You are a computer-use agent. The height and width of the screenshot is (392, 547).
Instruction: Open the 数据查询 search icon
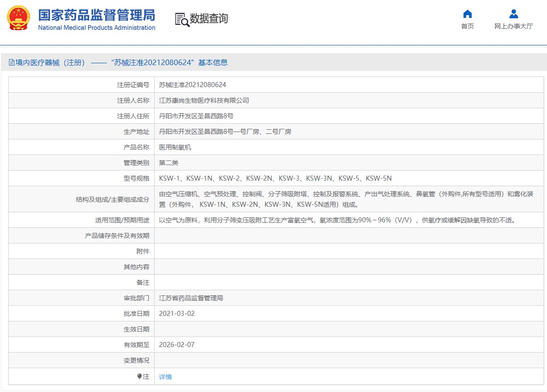point(182,20)
